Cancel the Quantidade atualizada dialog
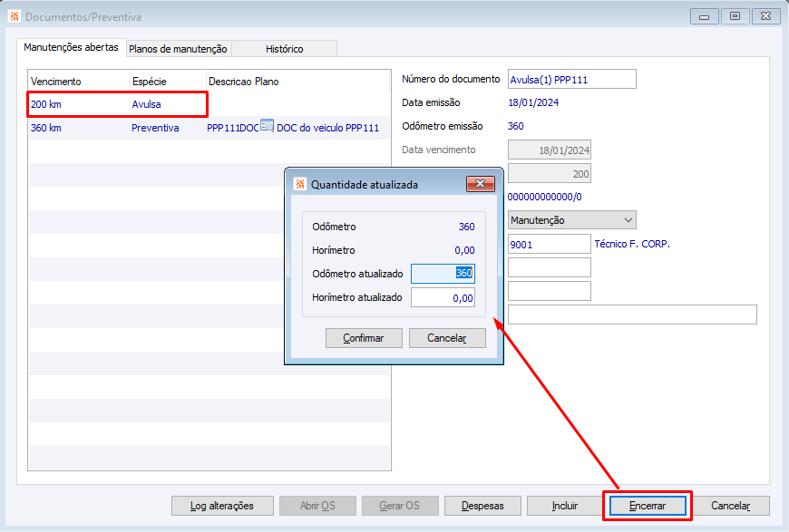 [447, 338]
